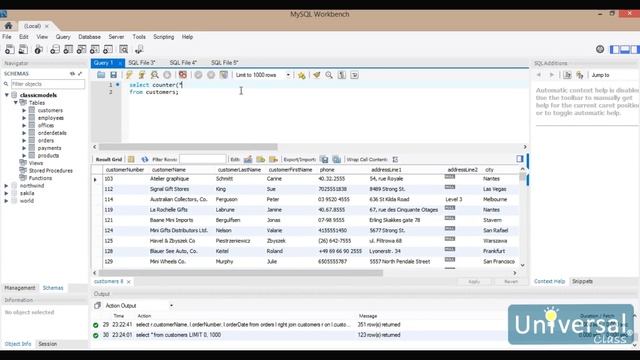The width and height of the screenshot is (640, 360).
Task: Search table data icon in main toolbar
Action: click(124, 49)
